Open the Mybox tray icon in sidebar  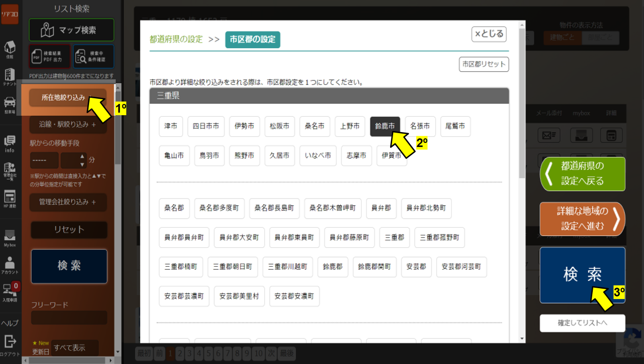coord(10,238)
